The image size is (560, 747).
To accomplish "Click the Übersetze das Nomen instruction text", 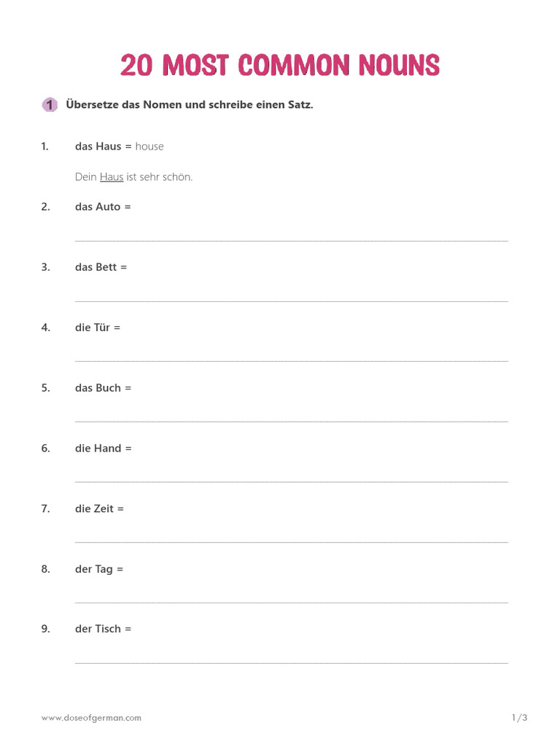I will [x=190, y=105].
